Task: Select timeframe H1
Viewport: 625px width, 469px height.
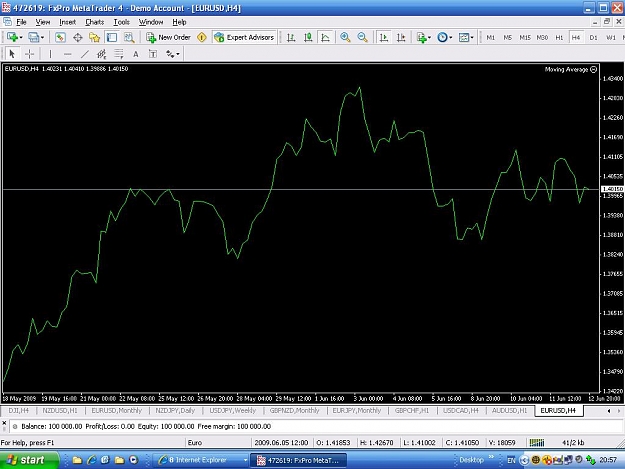Action: click(559, 37)
